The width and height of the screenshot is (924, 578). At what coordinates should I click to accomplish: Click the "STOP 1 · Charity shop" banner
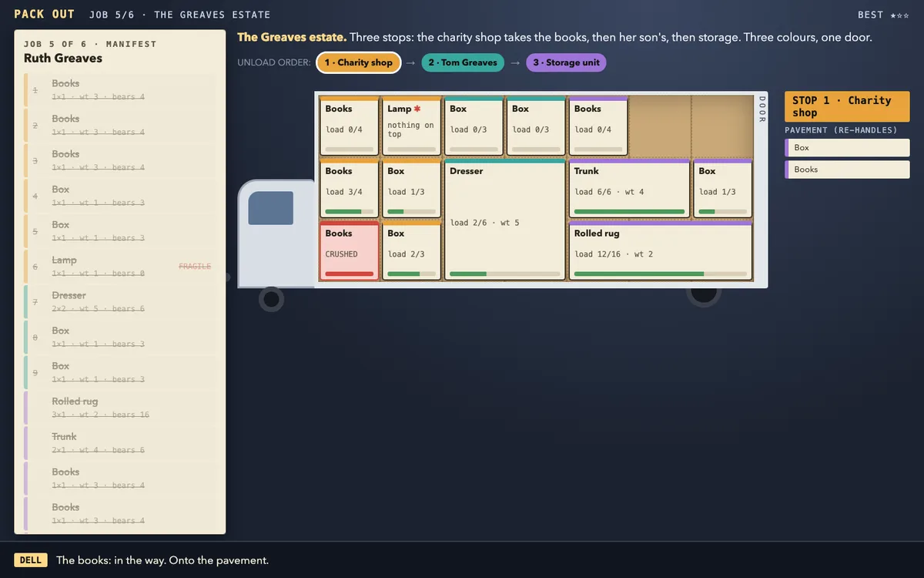[847, 106]
